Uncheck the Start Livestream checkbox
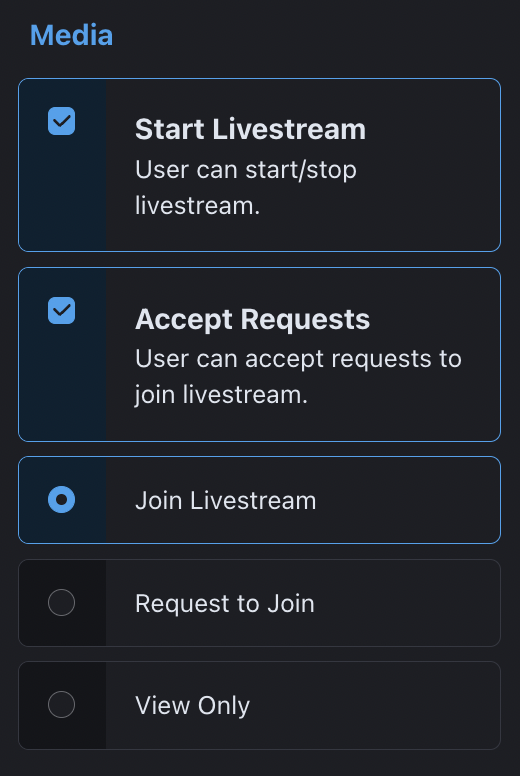Viewport: 520px width, 776px height. (x=61, y=121)
